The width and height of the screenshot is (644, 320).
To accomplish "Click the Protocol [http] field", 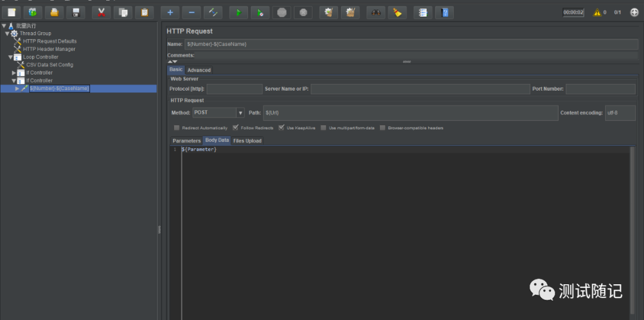I will coord(234,89).
